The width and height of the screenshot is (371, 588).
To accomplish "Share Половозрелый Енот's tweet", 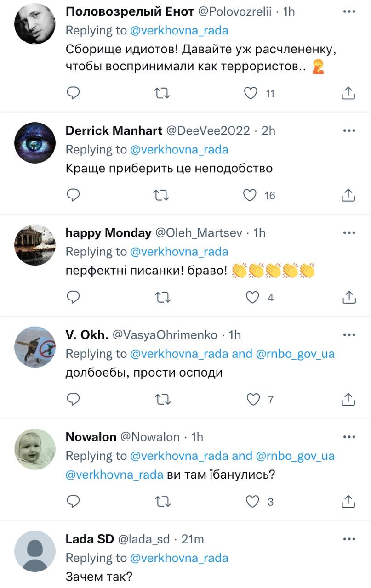I will pos(349,94).
